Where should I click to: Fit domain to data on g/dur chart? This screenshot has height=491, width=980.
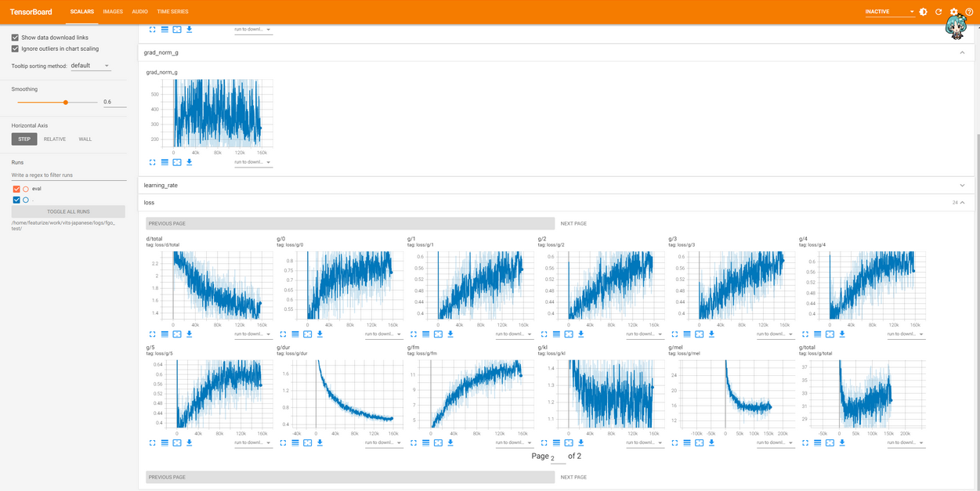tap(308, 443)
